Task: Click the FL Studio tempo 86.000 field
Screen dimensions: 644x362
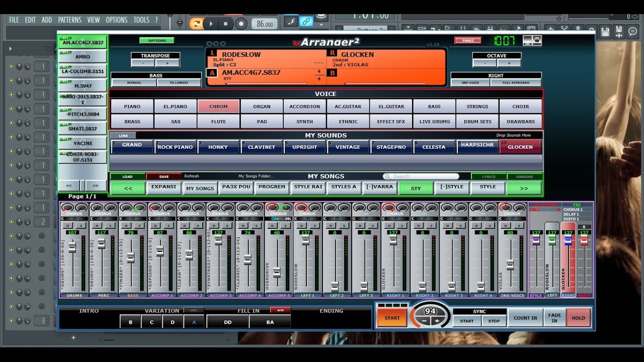Action: (265, 24)
